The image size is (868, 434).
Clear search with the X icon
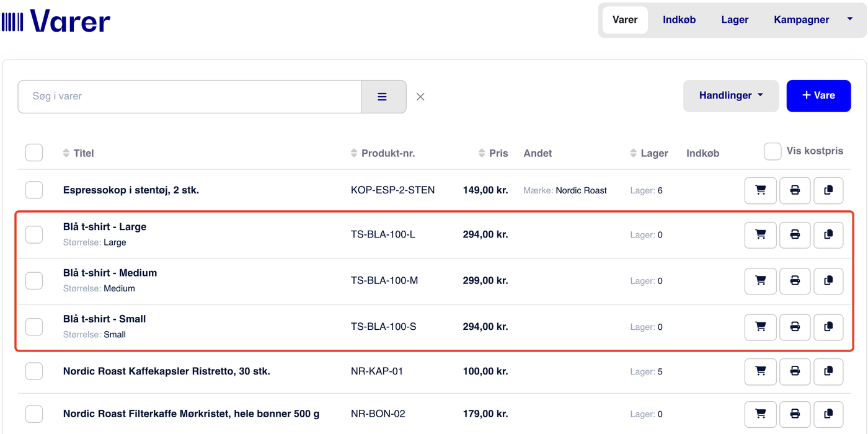click(420, 97)
